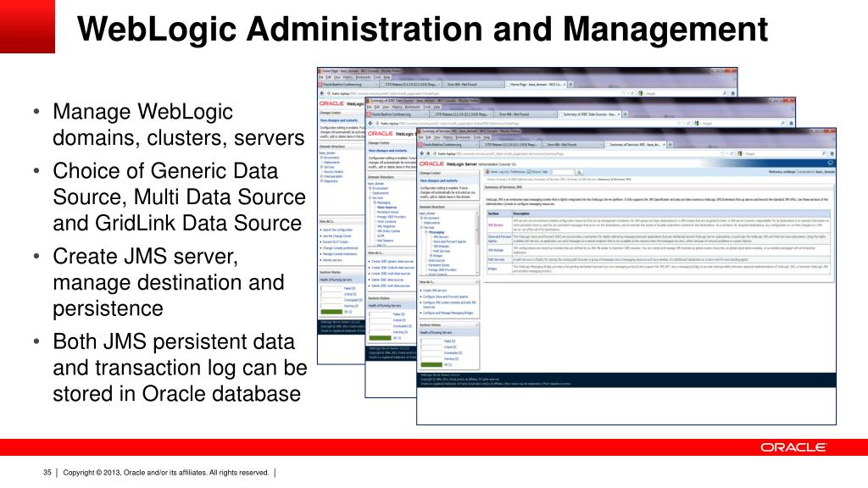Click Log Out in front window toolbar
This screenshot has width=868, height=488.
pyautogui.click(x=504, y=172)
